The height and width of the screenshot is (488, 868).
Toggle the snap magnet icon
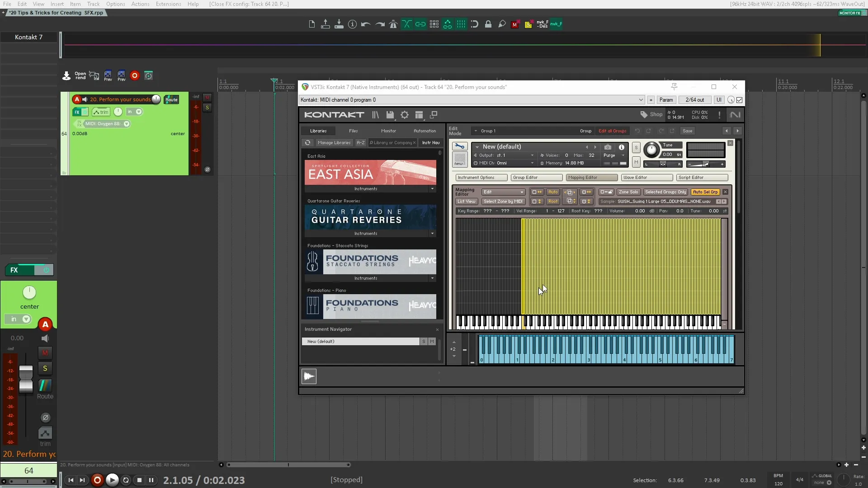click(x=475, y=24)
